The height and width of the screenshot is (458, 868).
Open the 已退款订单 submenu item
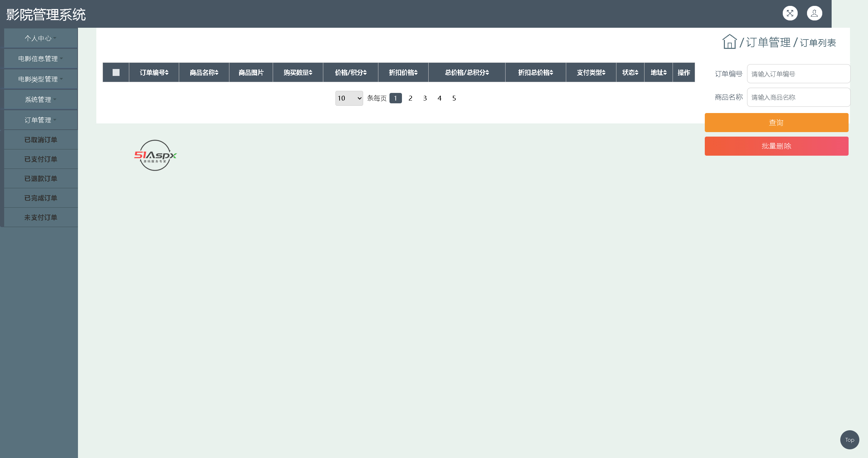pos(41,179)
